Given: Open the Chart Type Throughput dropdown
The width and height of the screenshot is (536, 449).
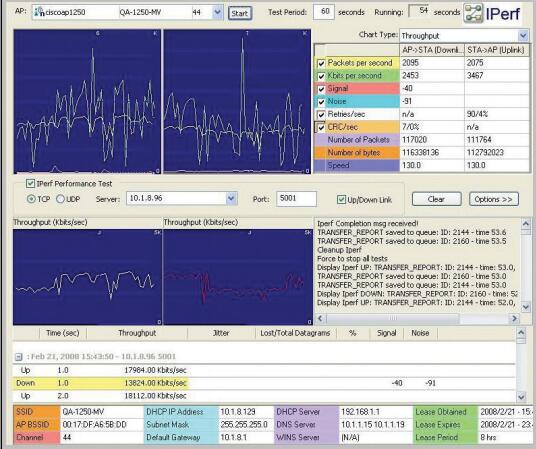Looking at the screenshot, I should pos(523,36).
